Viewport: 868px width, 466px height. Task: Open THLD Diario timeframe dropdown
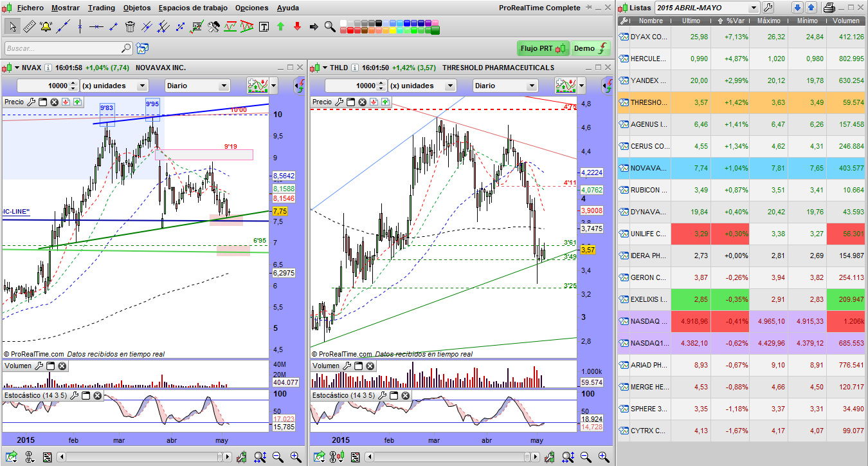pyautogui.click(x=532, y=86)
